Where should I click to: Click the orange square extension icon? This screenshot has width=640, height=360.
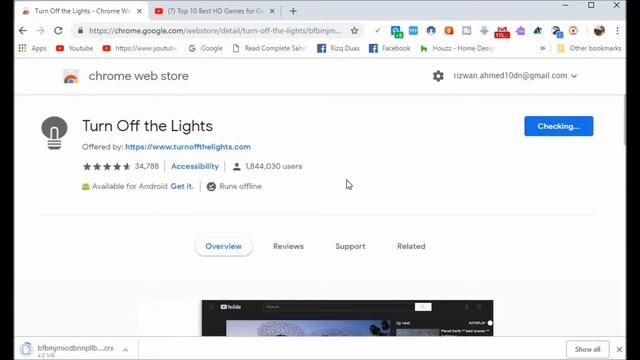pos(449,31)
